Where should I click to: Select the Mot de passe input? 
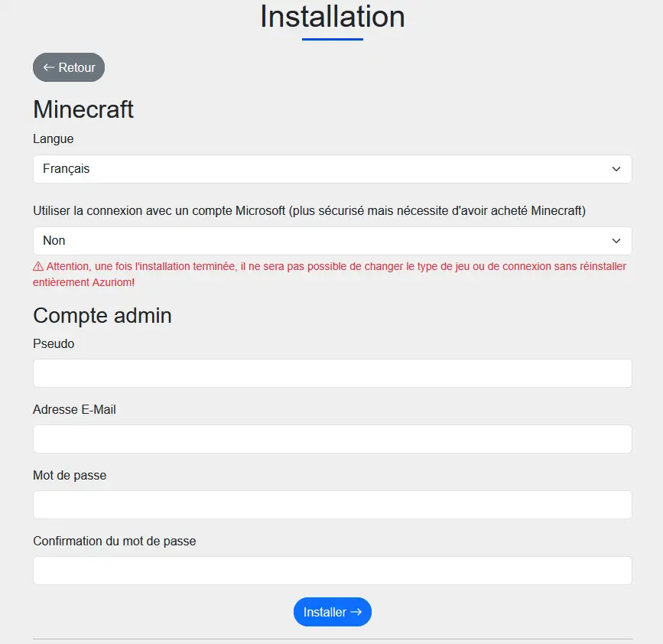[332, 505]
